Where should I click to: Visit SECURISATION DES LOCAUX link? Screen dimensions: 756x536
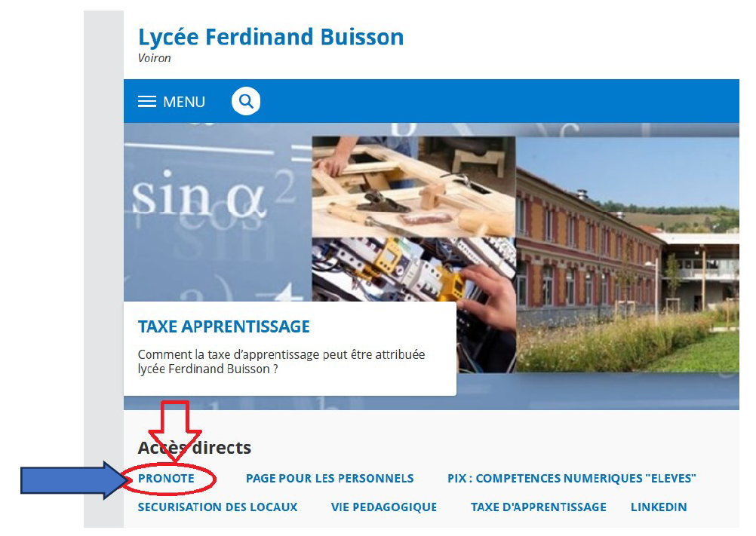click(x=217, y=507)
